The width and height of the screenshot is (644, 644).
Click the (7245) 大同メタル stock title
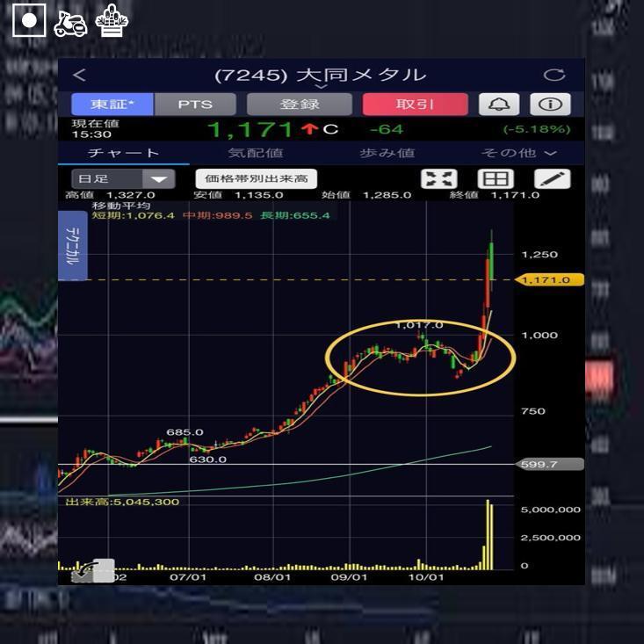tap(321, 76)
